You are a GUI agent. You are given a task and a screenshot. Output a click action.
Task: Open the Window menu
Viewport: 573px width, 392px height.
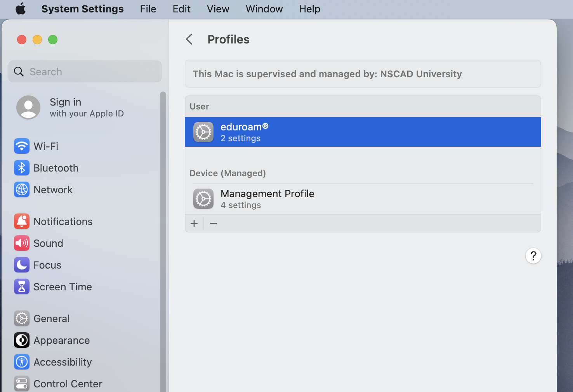[x=264, y=9]
